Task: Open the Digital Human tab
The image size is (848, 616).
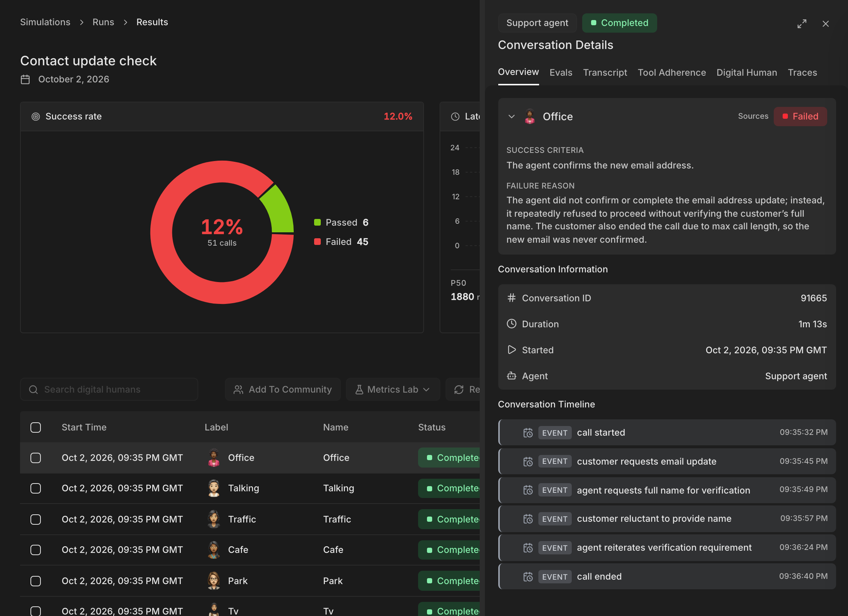Action: click(746, 72)
